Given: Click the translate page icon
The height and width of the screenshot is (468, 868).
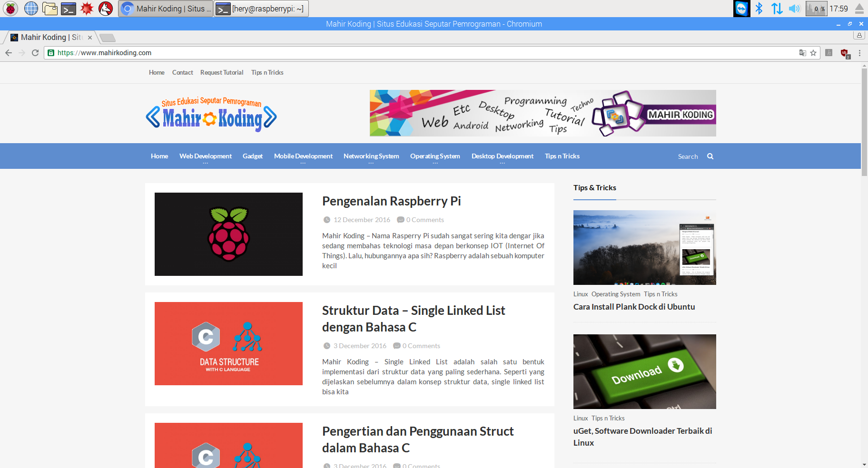Looking at the screenshot, I should coord(803,53).
